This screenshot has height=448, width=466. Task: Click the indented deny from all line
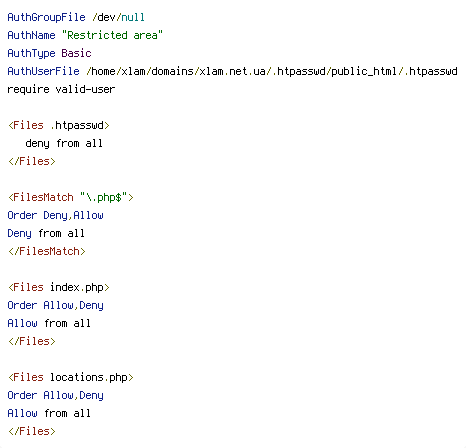click(64, 144)
